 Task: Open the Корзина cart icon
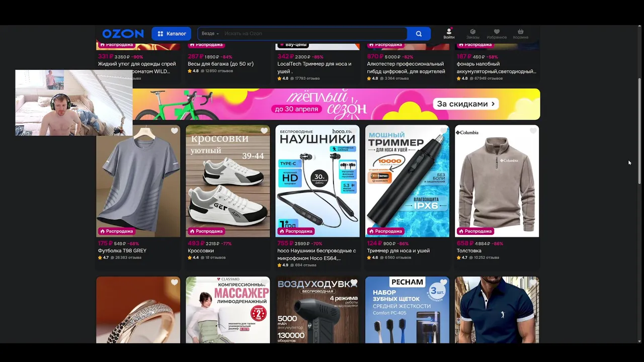521,34
